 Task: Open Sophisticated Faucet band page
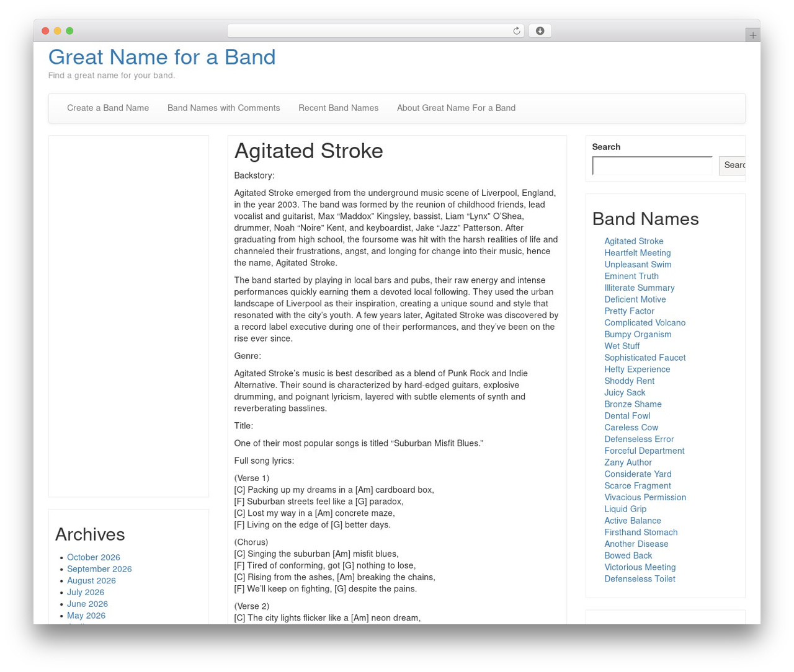[645, 358]
